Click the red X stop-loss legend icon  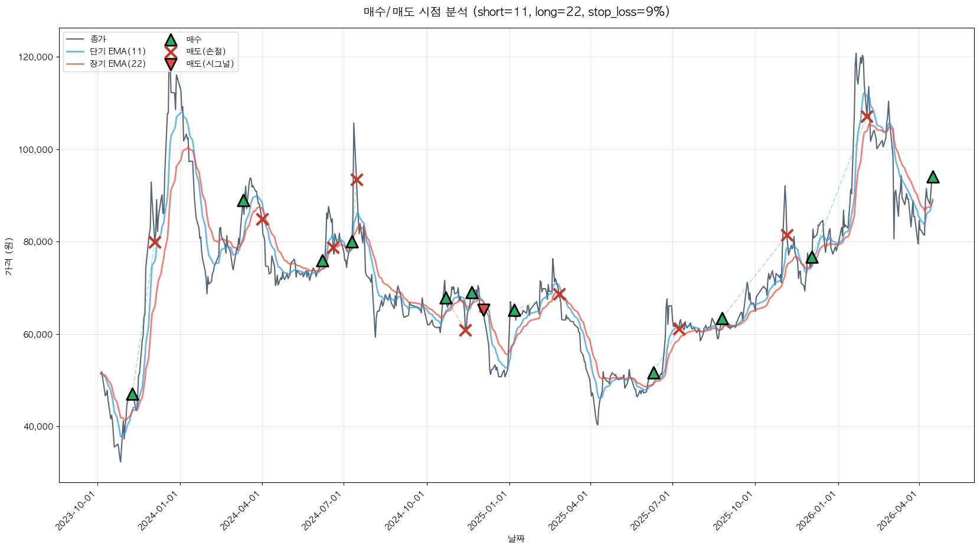click(171, 52)
